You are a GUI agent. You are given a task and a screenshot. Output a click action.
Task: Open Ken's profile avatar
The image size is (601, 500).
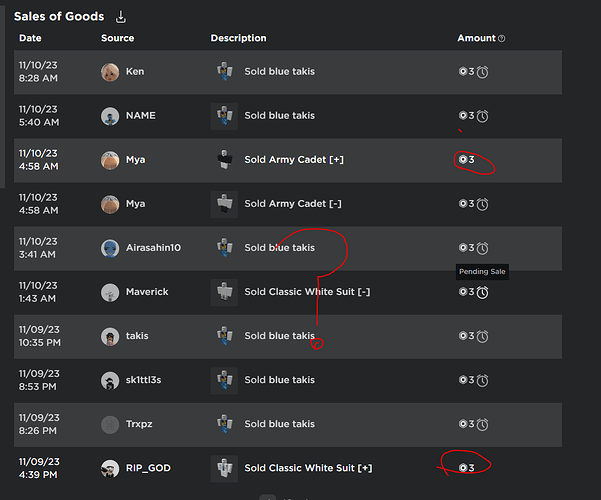pyautogui.click(x=110, y=72)
